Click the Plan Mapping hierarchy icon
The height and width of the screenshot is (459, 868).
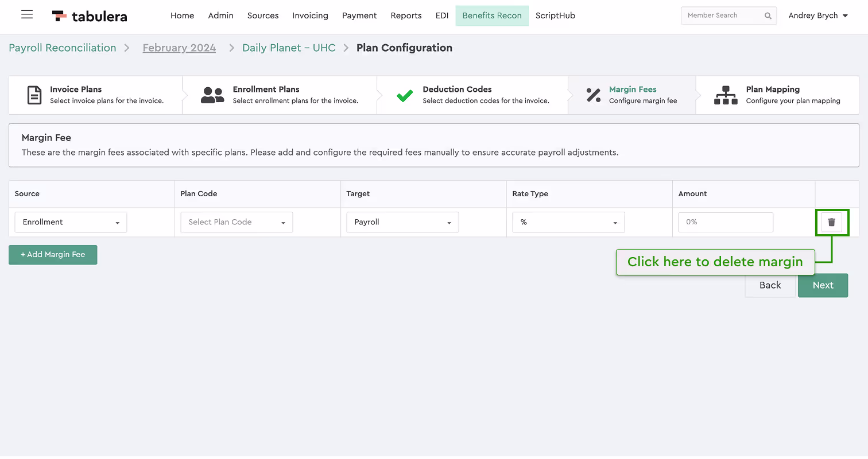click(726, 95)
